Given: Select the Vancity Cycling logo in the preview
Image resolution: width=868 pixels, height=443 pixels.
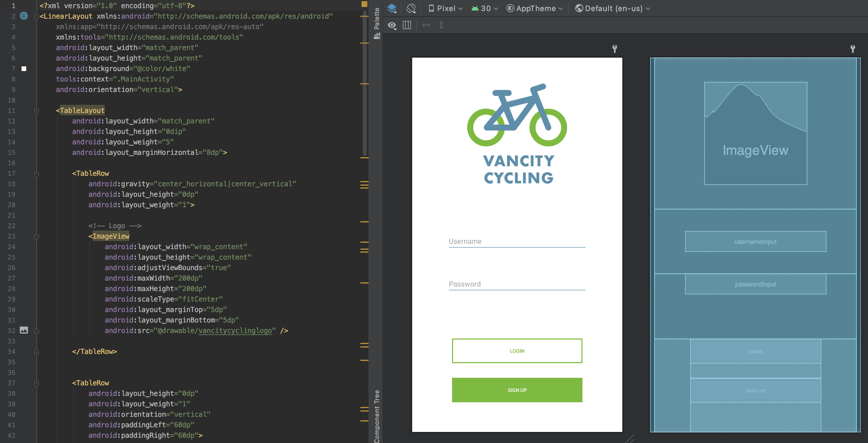Looking at the screenshot, I should (x=517, y=134).
